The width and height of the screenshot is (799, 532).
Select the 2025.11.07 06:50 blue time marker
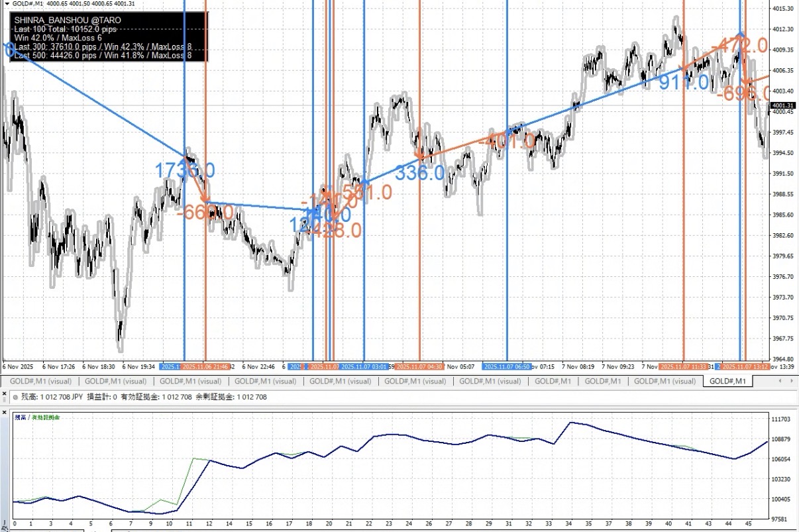point(507,366)
